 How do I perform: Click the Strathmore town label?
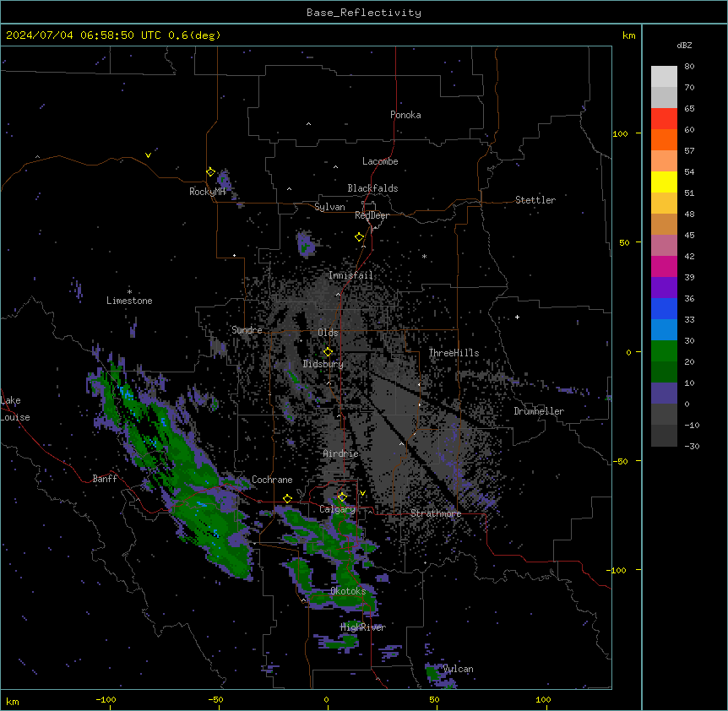coord(436,513)
